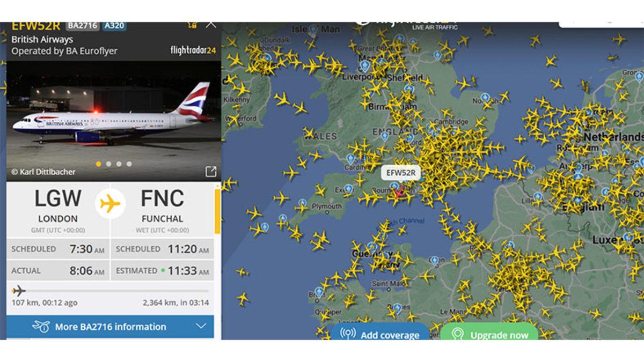Viewport: 644px width, 362px height.
Task: Switch to the fourth photo carousel dot
Action: (129, 164)
